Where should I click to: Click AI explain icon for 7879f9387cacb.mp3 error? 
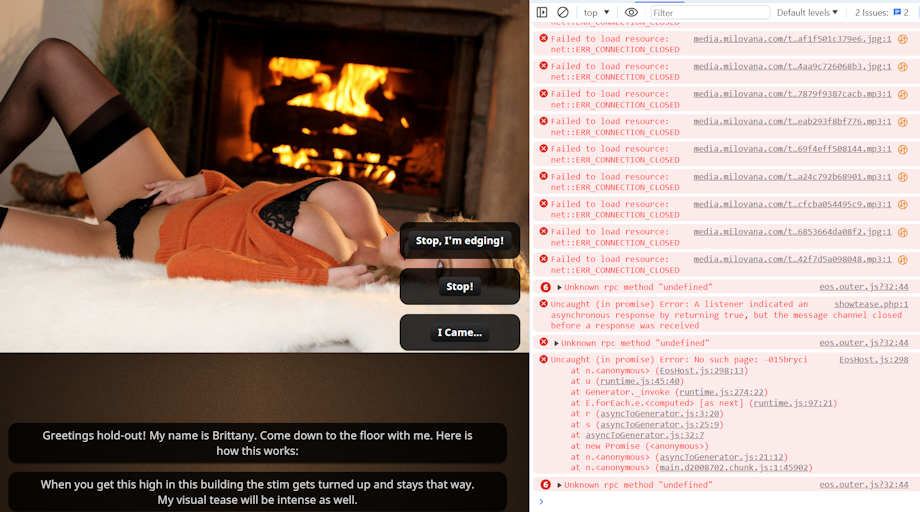(903, 94)
